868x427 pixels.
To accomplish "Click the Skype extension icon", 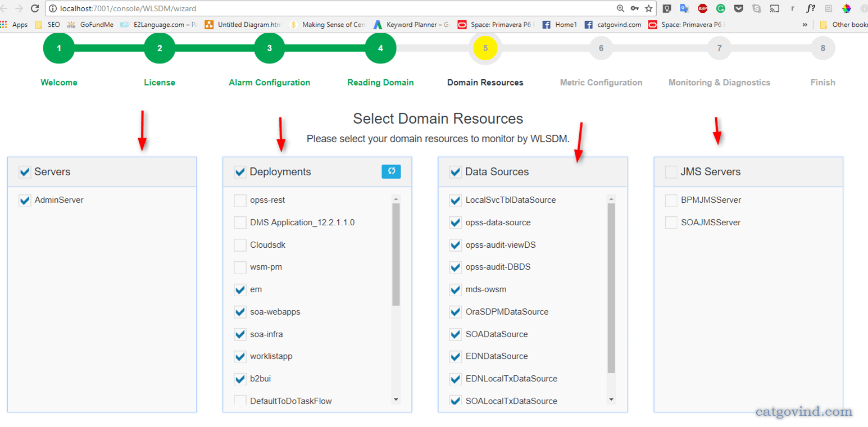I will pyautogui.click(x=755, y=8).
